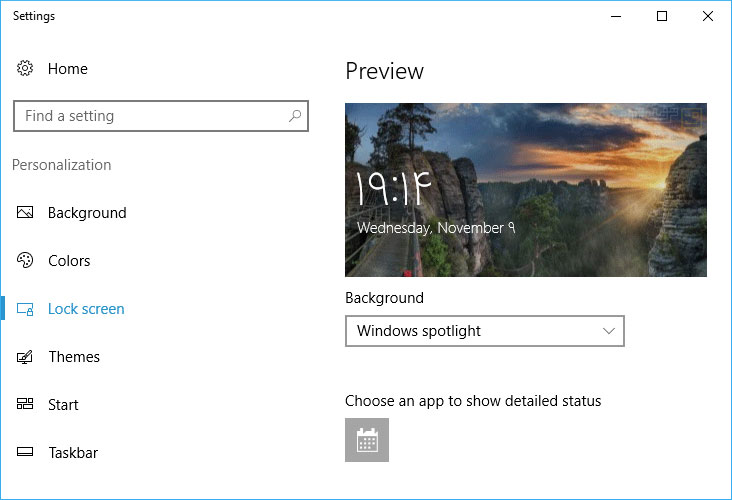This screenshot has height=500, width=732.
Task: Select the Start settings entry
Action: [x=63, y=405]
